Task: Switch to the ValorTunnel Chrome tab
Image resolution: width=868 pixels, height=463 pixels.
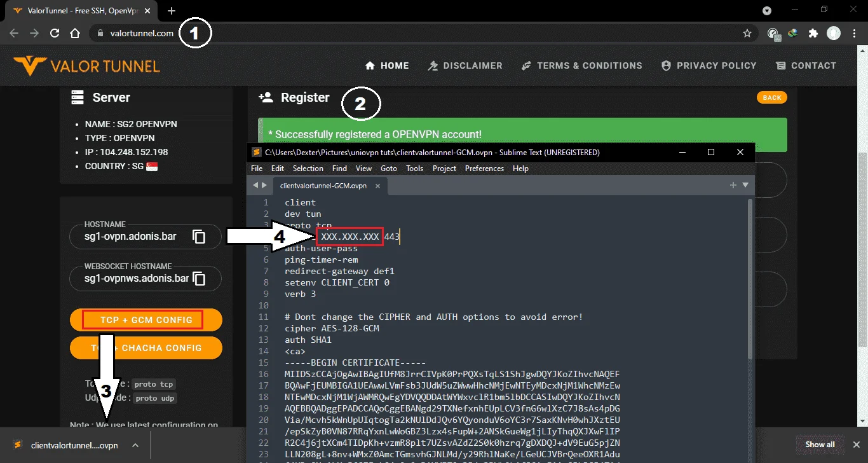Action: [x=81, y=11]
